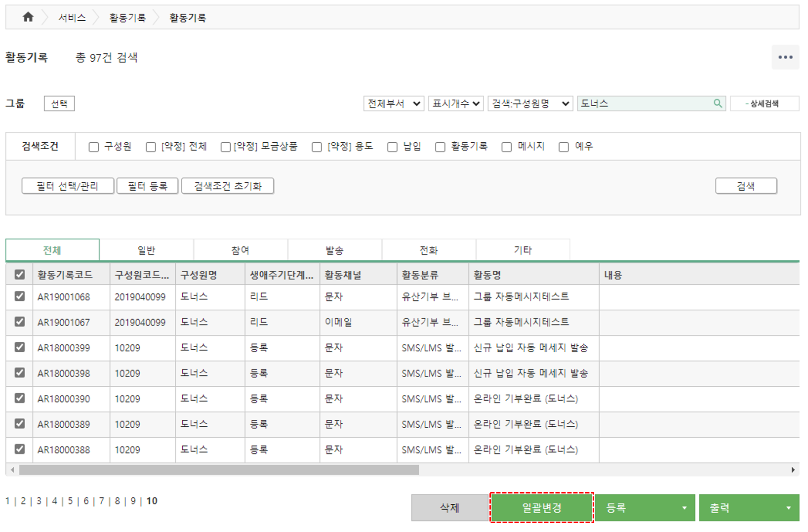This screenshot has width=808, height=532.
Task: Expand 등록 button dropdown arrow
Action: coord(684,508)
